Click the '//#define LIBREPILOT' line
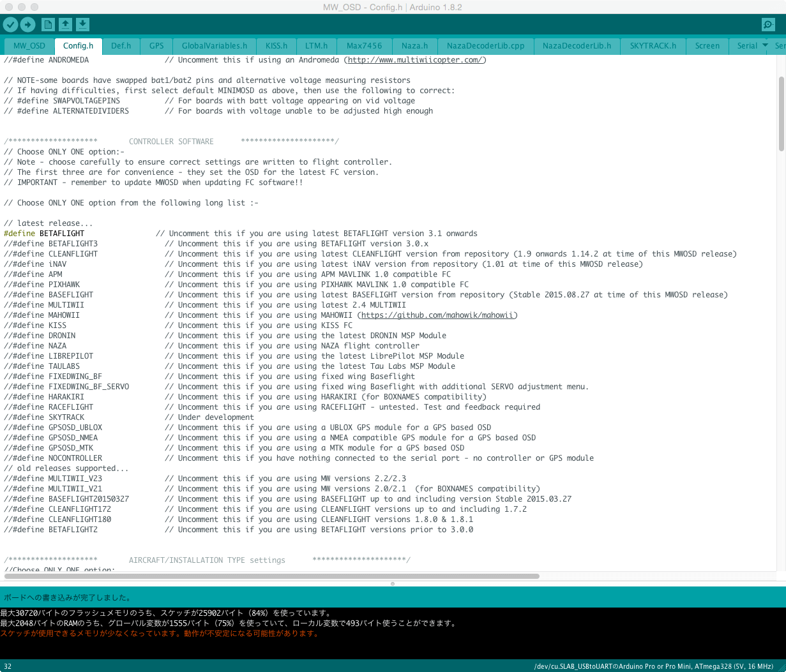786x672 pixels. [234, 356]
